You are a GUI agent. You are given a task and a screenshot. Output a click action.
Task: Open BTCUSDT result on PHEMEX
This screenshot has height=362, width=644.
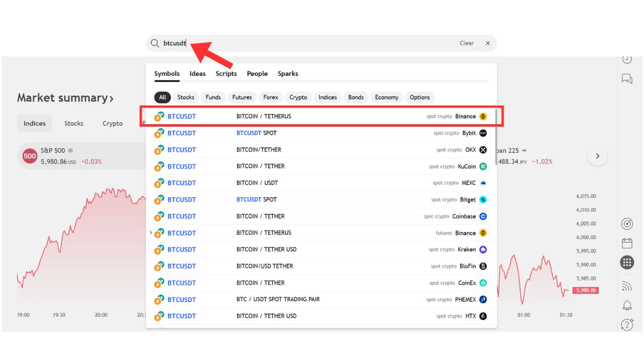[320, 299]
